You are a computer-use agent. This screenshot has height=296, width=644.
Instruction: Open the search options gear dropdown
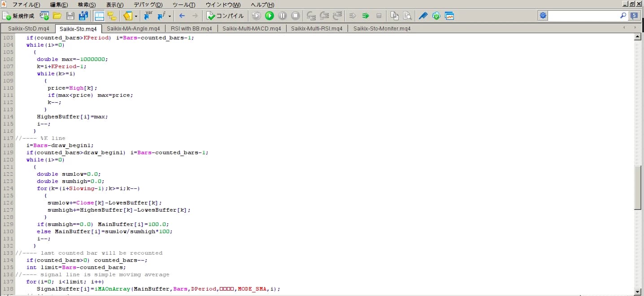[543, 16]
